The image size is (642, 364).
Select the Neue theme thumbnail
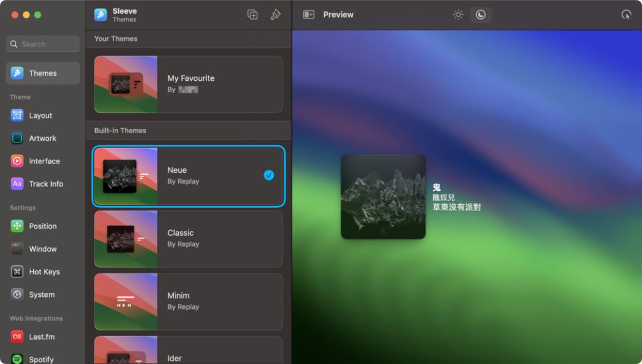(x=125, y=176)
